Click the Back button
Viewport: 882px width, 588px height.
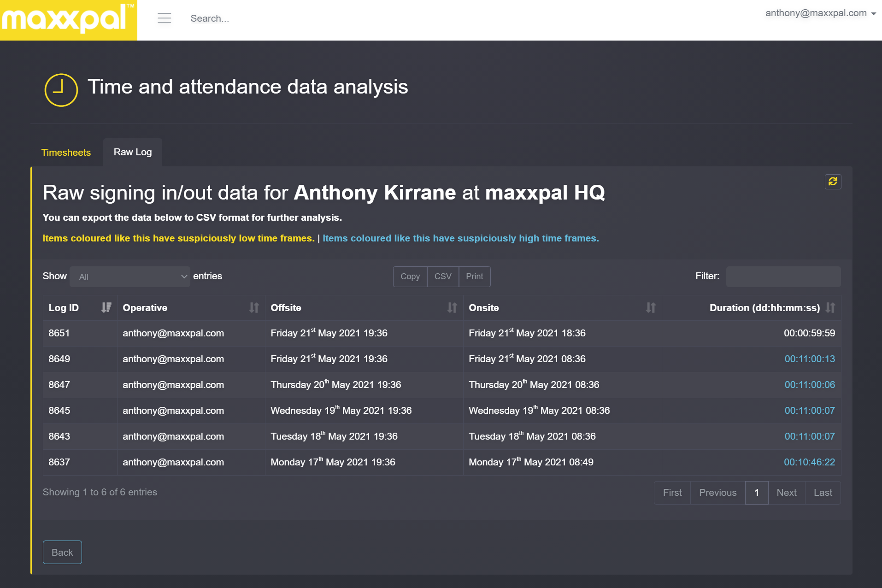click(62, 552)
